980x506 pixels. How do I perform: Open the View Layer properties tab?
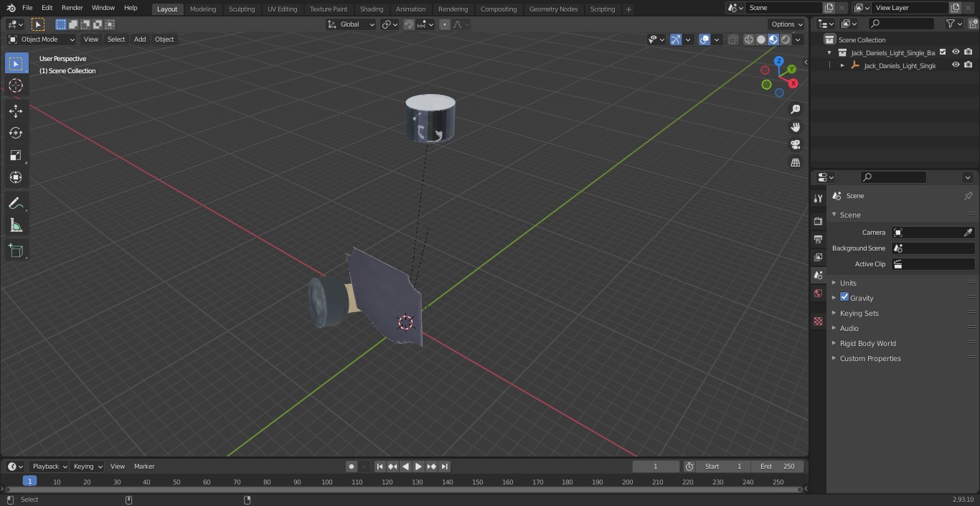818,257
